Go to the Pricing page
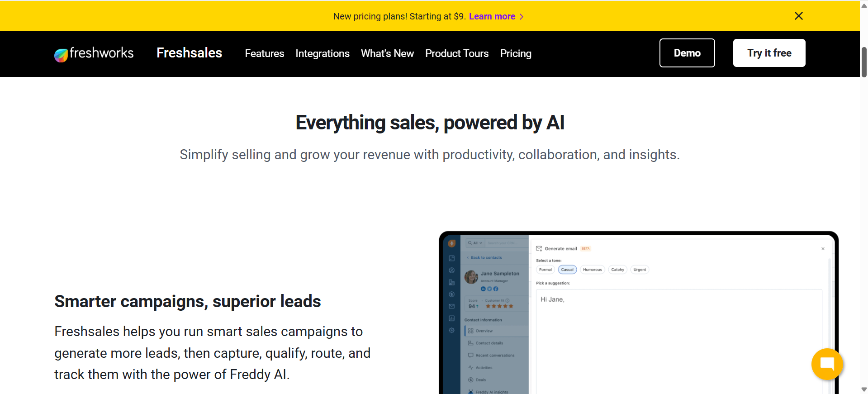 pos(516,54)
